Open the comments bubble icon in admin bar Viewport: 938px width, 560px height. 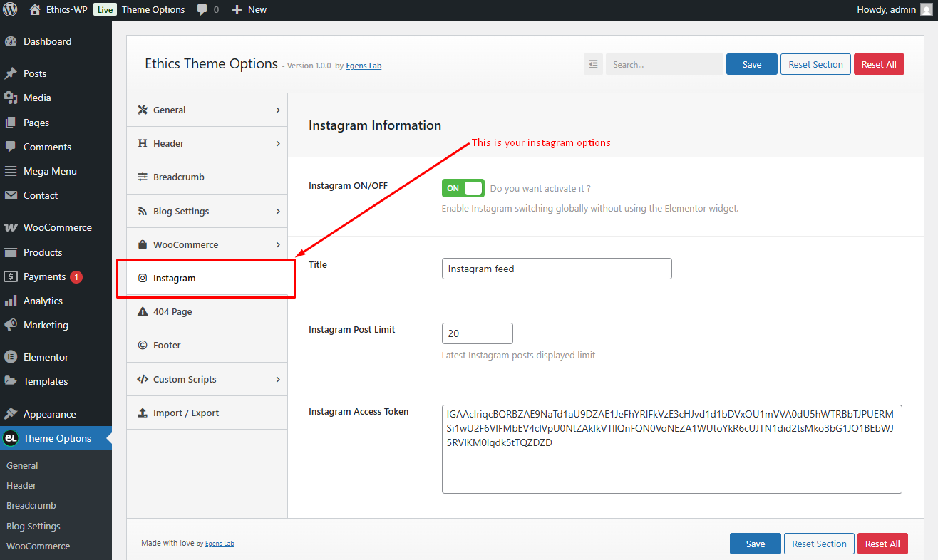pyautogui.click(x=202, y=10)
